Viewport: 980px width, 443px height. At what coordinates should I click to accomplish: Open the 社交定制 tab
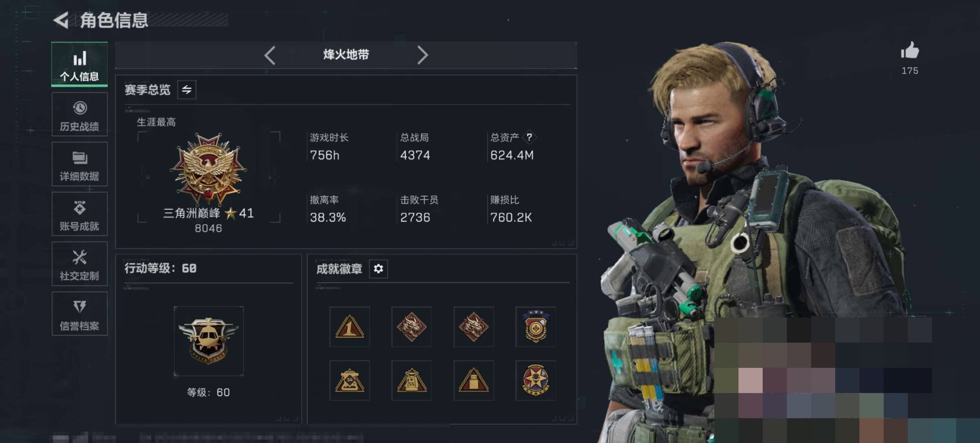(x=80, y=264)
